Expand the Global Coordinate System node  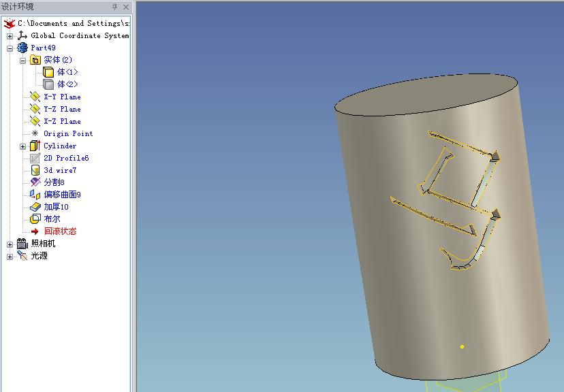click(10, 36)
